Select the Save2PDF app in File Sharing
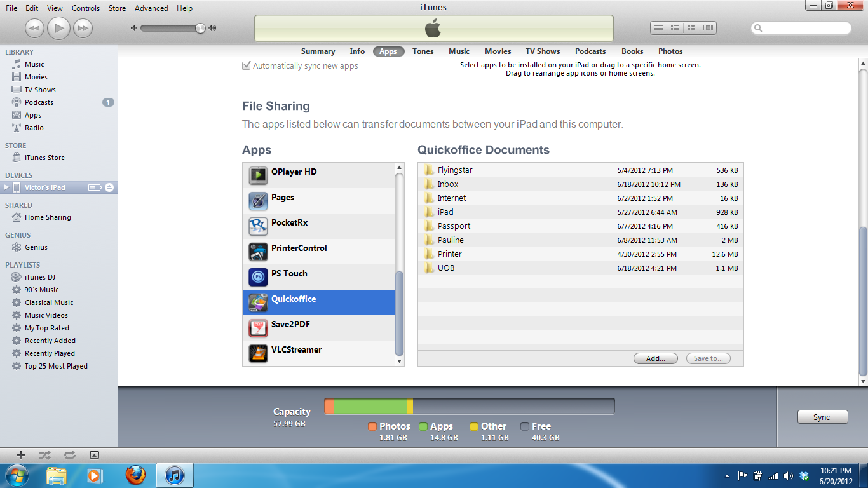 click(318, 327)
